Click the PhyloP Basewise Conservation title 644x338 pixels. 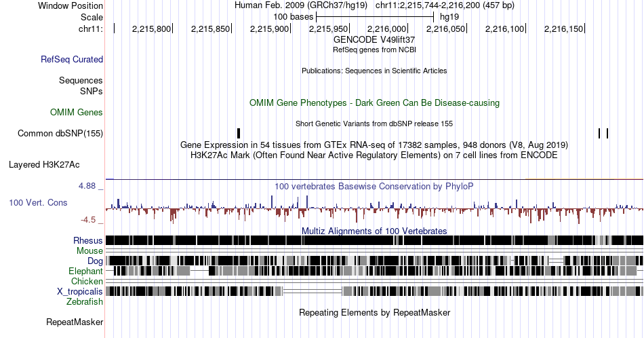coord(374,186)
